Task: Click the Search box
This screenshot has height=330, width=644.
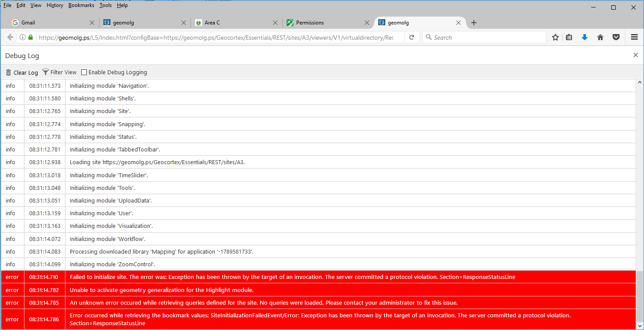Action: pyautogui.click(x=484, y=38)
